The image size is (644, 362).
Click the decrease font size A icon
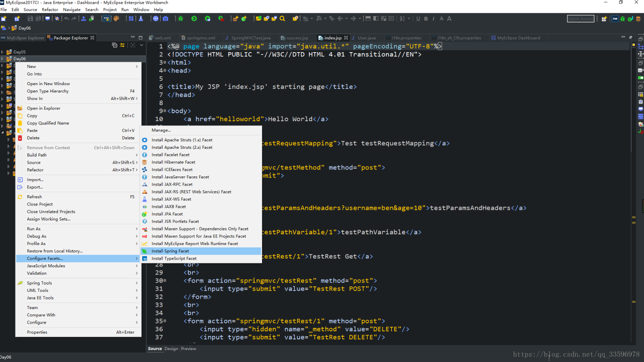(x=441, y=18)
